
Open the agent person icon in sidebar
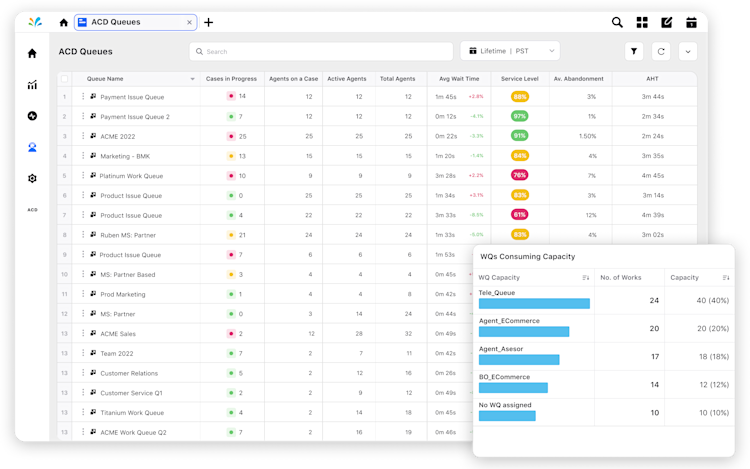click(x=32, y=147)
